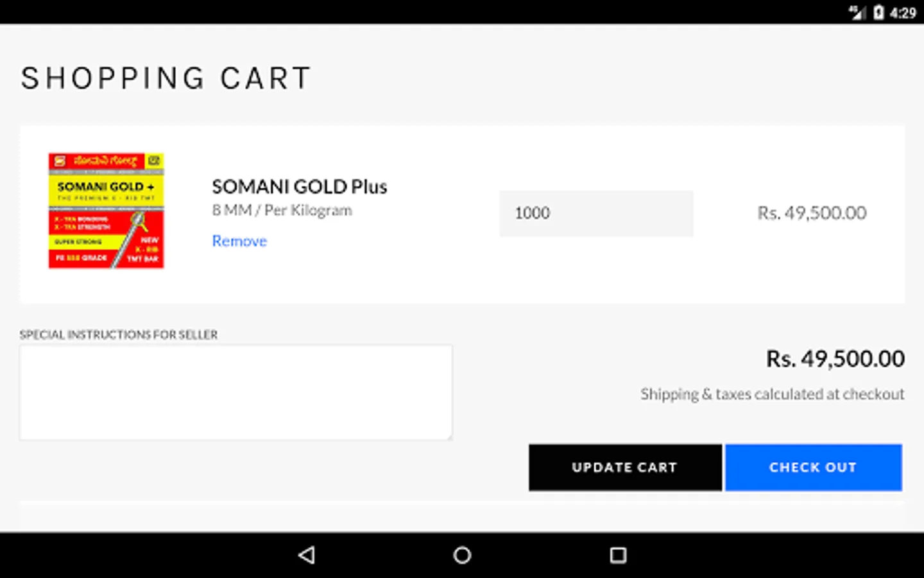This screenshot has width=924, height=578.
Task: Tap the battery icon in status bar
Action: 878,12
